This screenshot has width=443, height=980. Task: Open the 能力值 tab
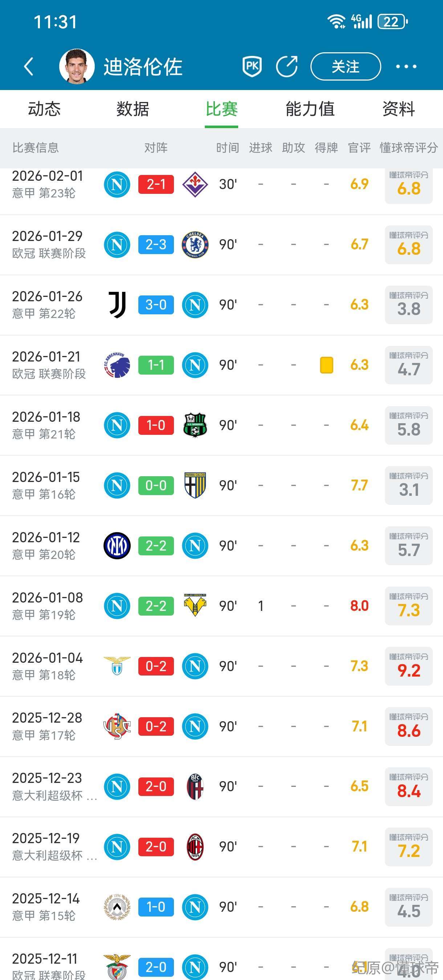pos(310,109)
